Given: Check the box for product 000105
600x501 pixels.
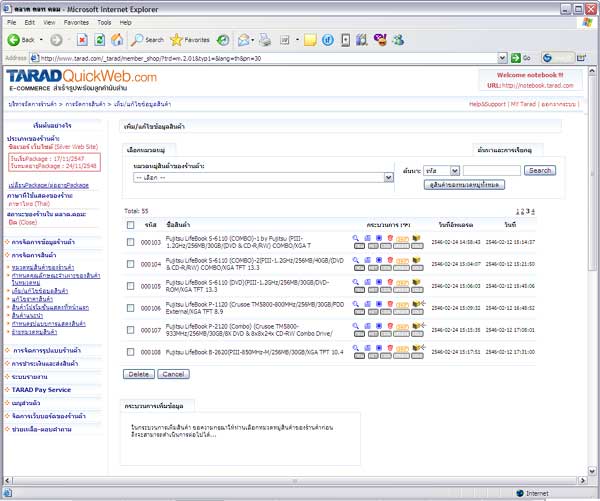Looking at the screenshot, I should [130, 286].
